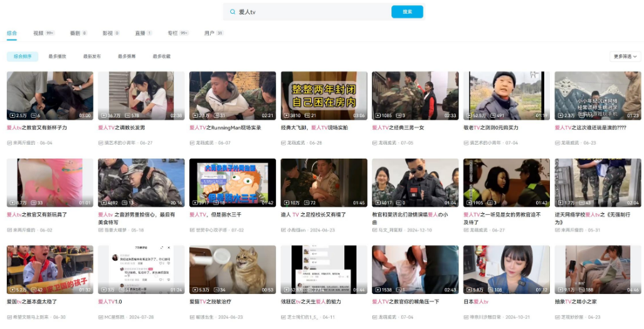Select the 最多播放 sort option
Viewport: 644px width, 329px height.
click(x=57, y=56)
